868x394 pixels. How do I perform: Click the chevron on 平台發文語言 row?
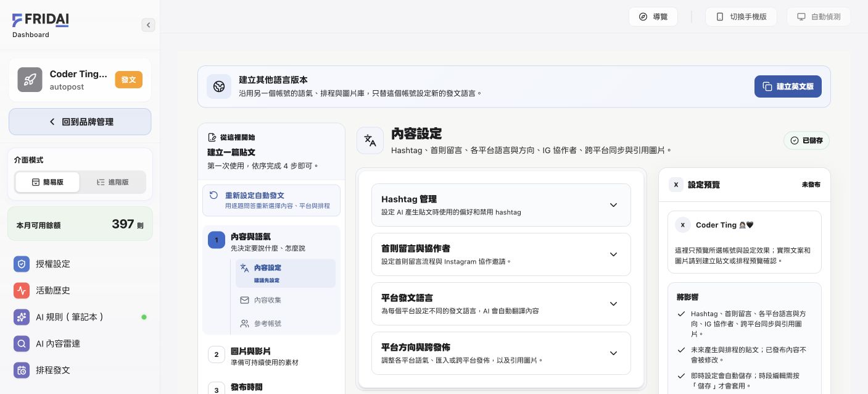click(613, 304)
